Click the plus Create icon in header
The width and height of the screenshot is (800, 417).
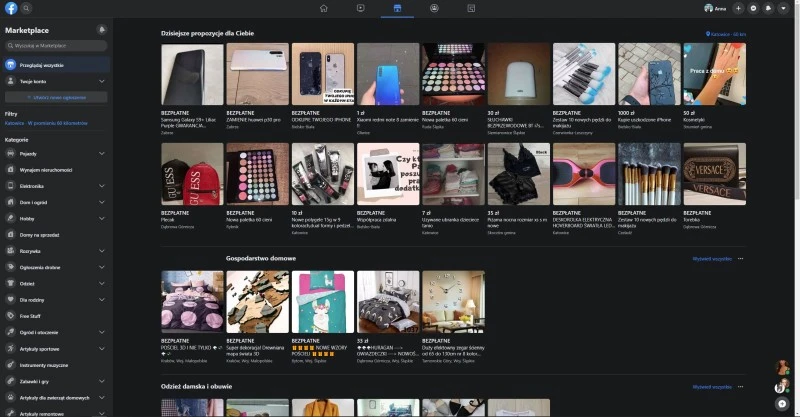(738, 8)
